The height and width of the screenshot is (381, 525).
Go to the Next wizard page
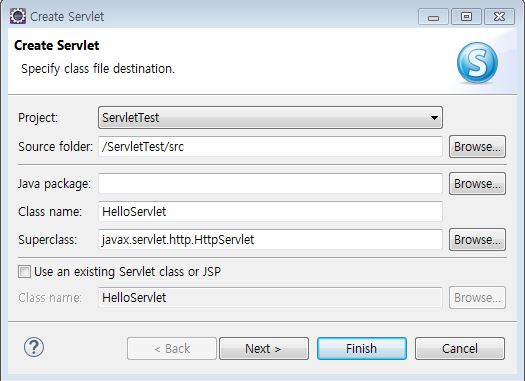(264, 349)
